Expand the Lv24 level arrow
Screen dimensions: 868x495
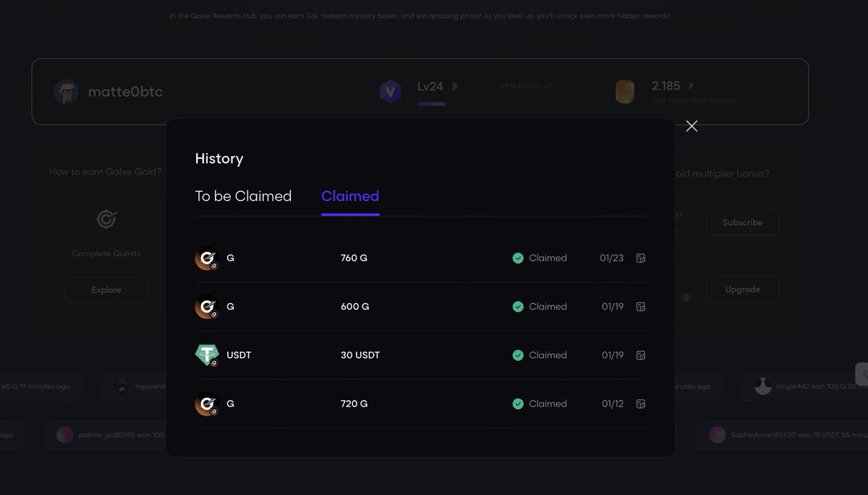tap(455, 86)
